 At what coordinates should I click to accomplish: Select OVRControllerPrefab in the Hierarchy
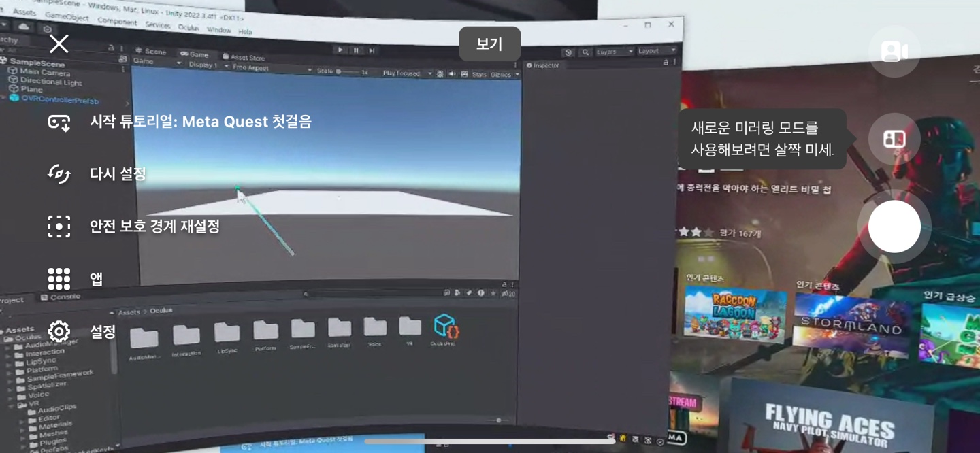click(x=54, y=99)
